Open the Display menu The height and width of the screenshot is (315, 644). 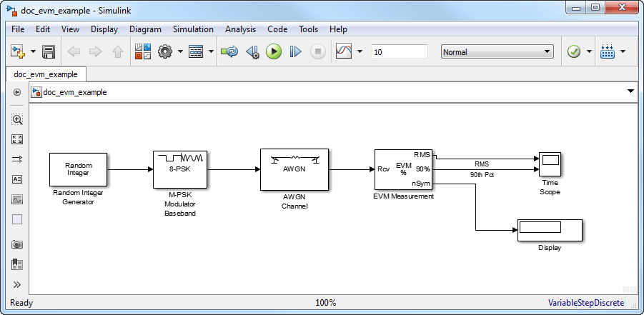[104, 29]
